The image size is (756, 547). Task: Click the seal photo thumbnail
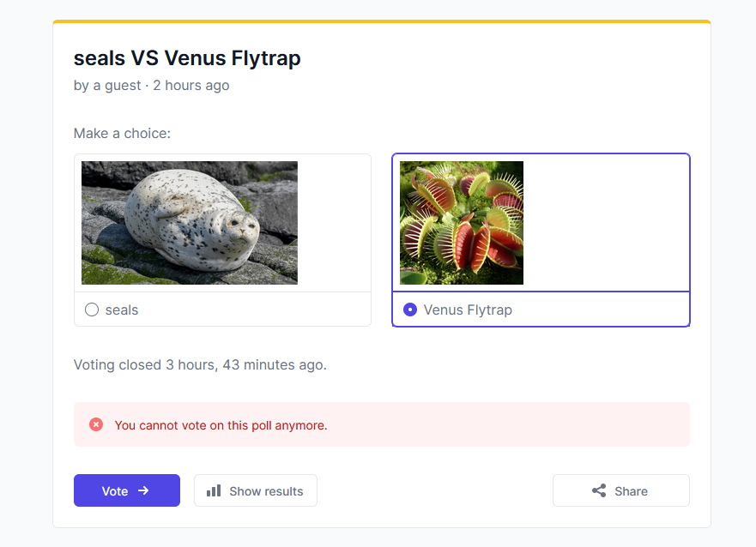click(x=190, y=223)
